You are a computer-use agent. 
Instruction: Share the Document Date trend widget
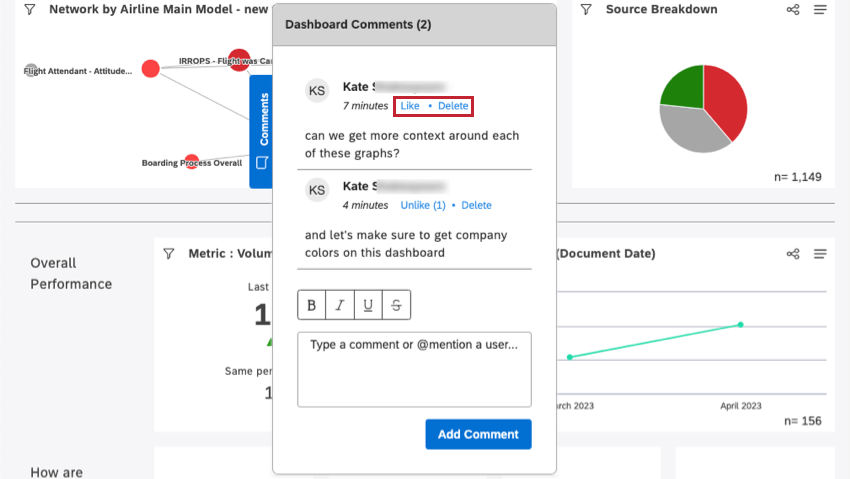[x=793, y=254]
